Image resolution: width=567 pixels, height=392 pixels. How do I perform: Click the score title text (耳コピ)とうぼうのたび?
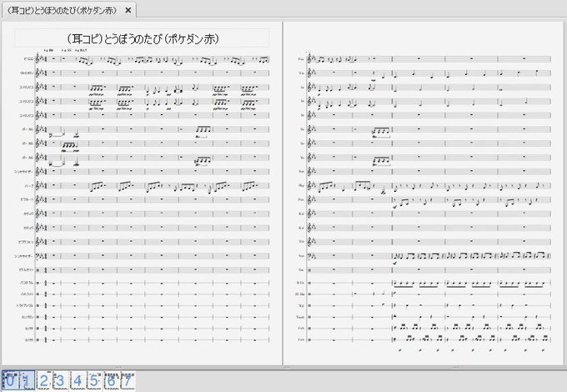143,38
